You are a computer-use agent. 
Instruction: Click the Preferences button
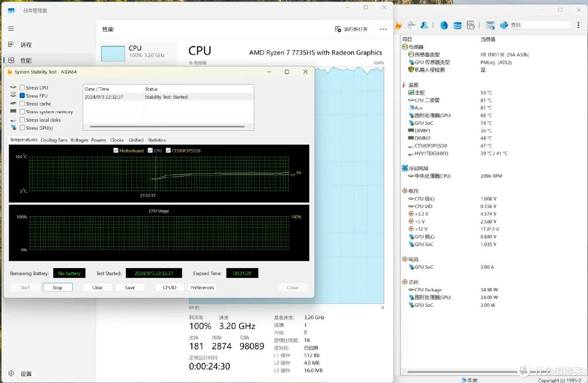[202, 287]
